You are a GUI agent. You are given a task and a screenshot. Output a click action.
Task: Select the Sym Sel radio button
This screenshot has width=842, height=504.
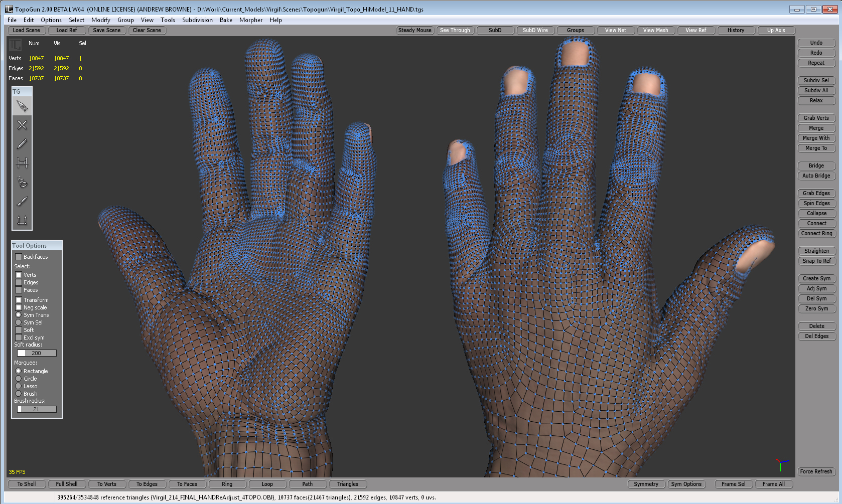19,322
